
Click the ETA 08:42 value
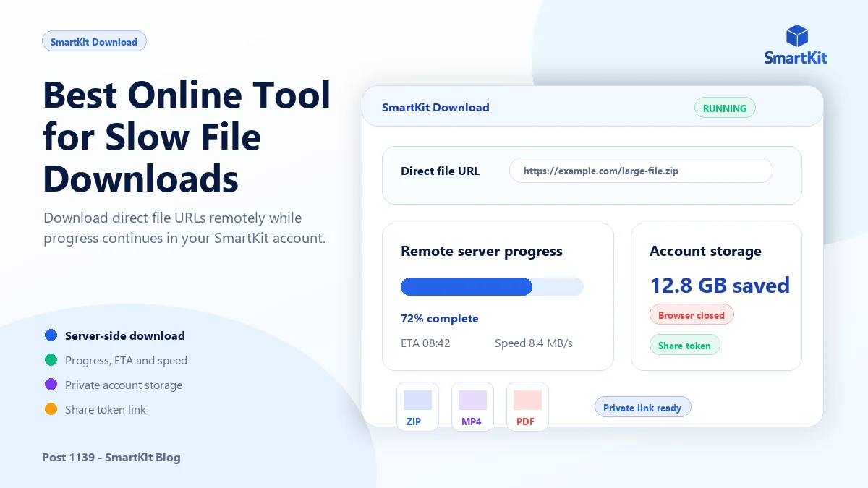[x=425, y=343]
